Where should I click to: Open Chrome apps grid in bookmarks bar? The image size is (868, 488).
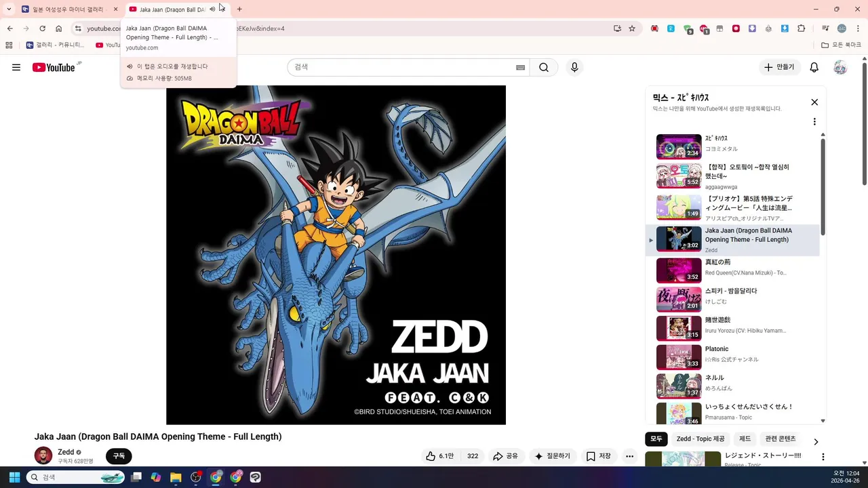coord(9,45)
